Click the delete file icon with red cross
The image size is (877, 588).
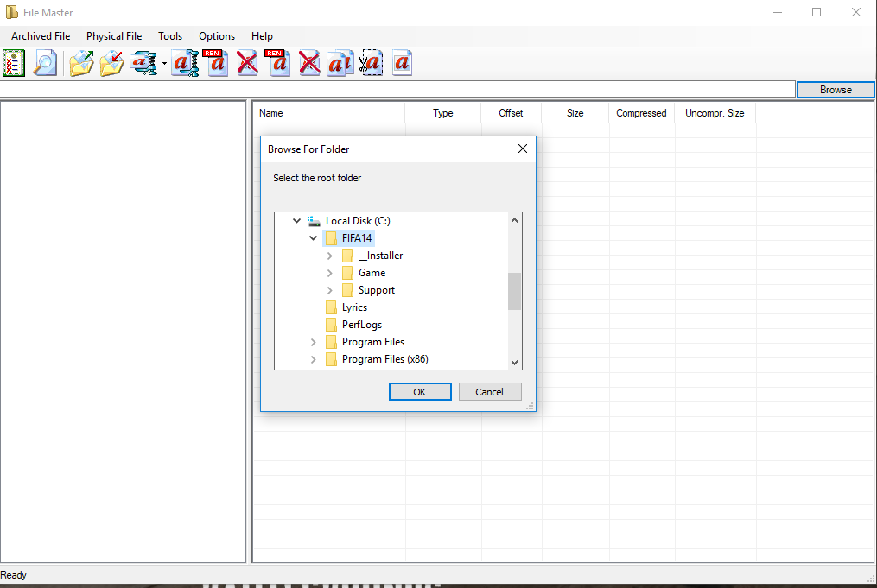click(247, 62)
